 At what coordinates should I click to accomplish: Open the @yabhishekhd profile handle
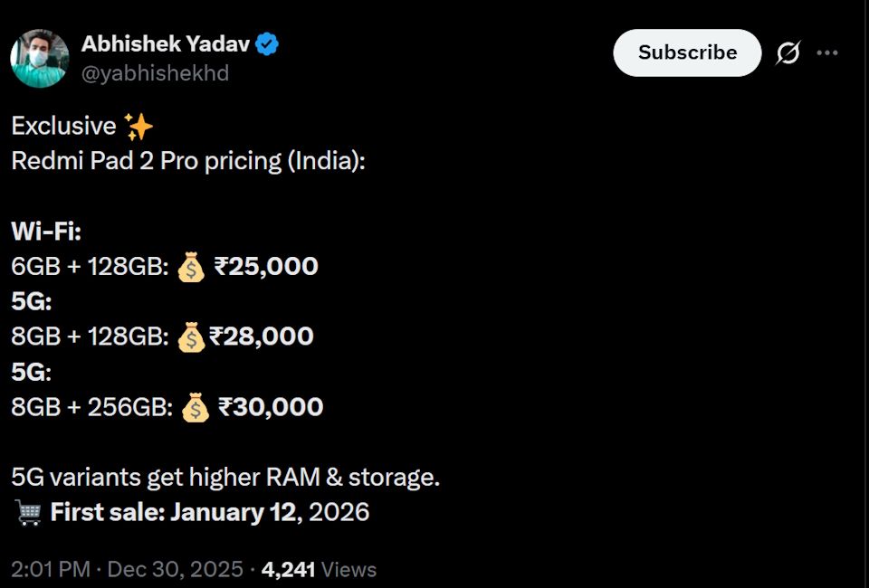tap(156, 73)
